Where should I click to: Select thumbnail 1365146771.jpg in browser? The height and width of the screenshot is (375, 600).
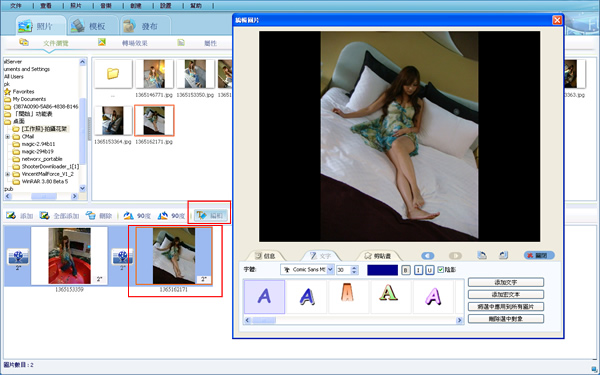(x=154, y=73)
